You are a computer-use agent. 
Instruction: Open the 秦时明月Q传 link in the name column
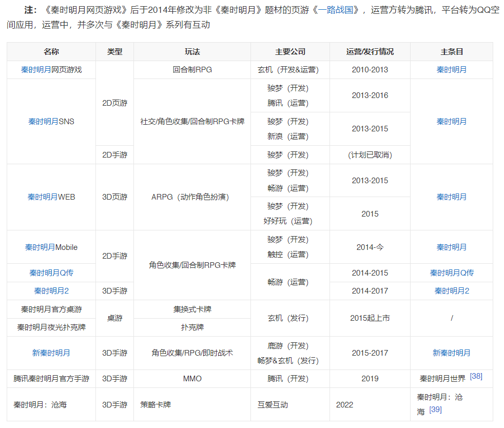[51, 273]
